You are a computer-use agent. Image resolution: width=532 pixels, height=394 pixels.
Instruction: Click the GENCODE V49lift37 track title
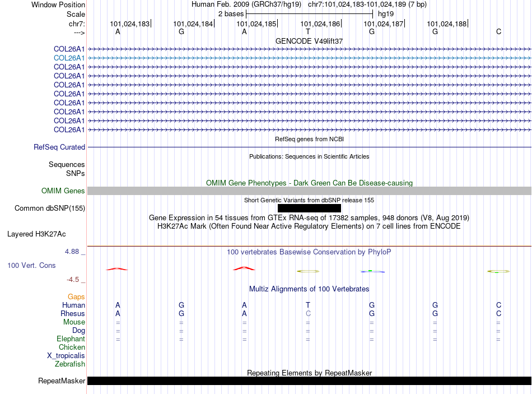(309, 41)
